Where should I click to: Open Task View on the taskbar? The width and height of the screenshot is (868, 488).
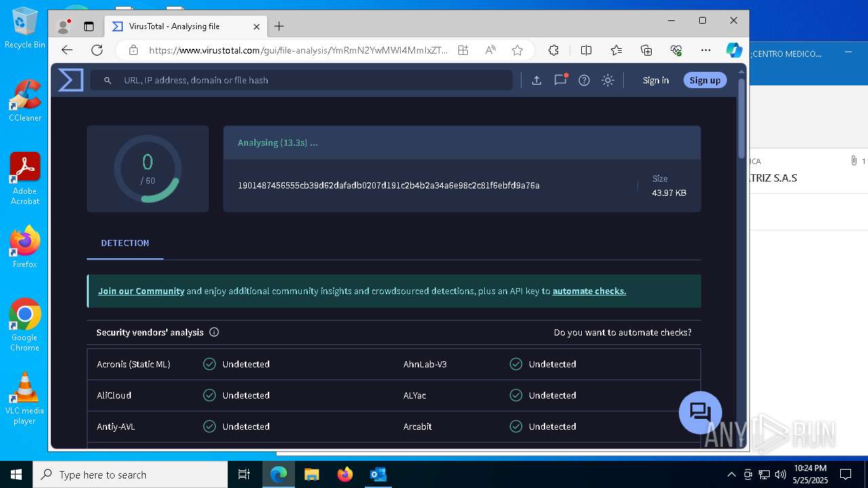pyautogui.click(x=244, y=474)
